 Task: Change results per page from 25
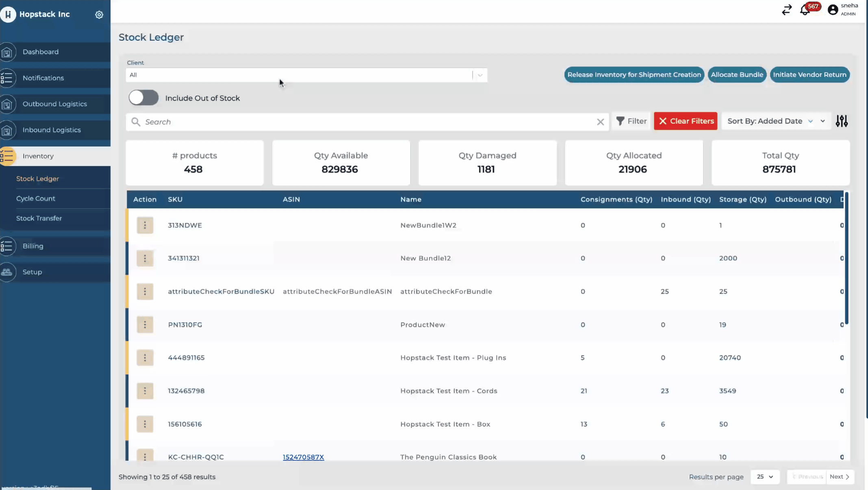pyautogui.click(x=765, y=477)
